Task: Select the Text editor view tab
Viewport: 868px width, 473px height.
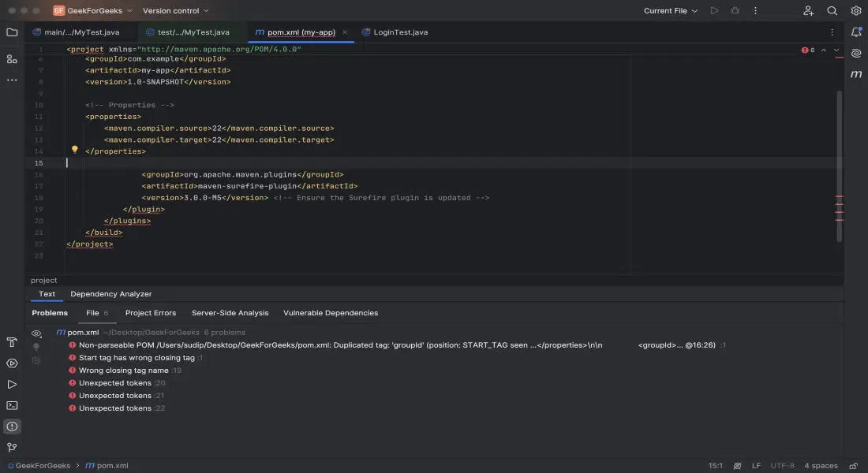Action: point(47,294)
